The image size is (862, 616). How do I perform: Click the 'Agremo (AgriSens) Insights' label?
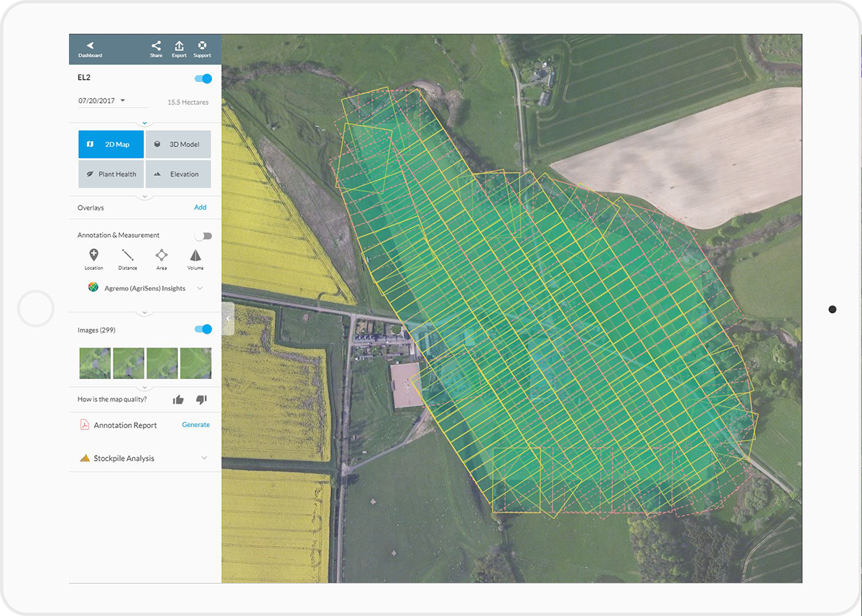(x=144, y=289)
